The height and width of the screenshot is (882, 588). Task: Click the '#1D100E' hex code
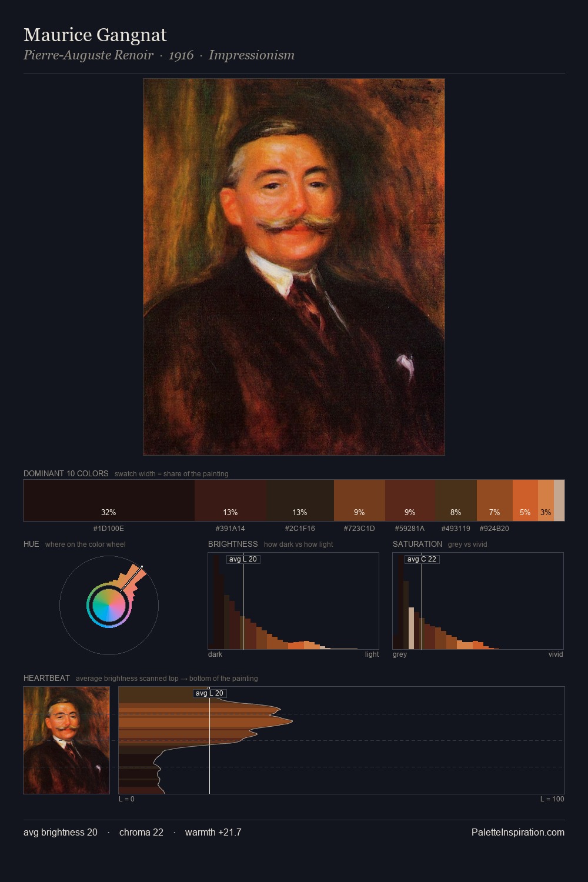109,529
